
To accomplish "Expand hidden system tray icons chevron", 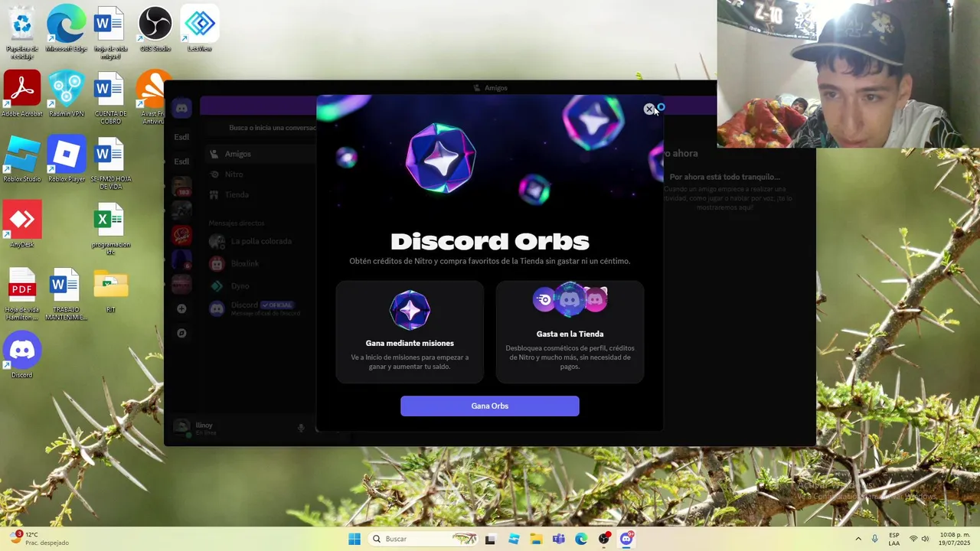I will tap(858, 539).
